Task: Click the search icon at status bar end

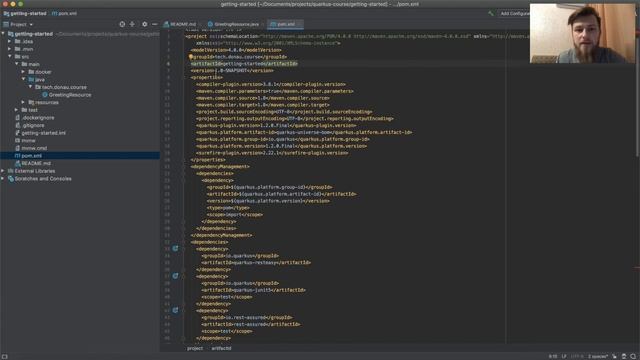Action: pyautogui.click(x=633, y=356)
